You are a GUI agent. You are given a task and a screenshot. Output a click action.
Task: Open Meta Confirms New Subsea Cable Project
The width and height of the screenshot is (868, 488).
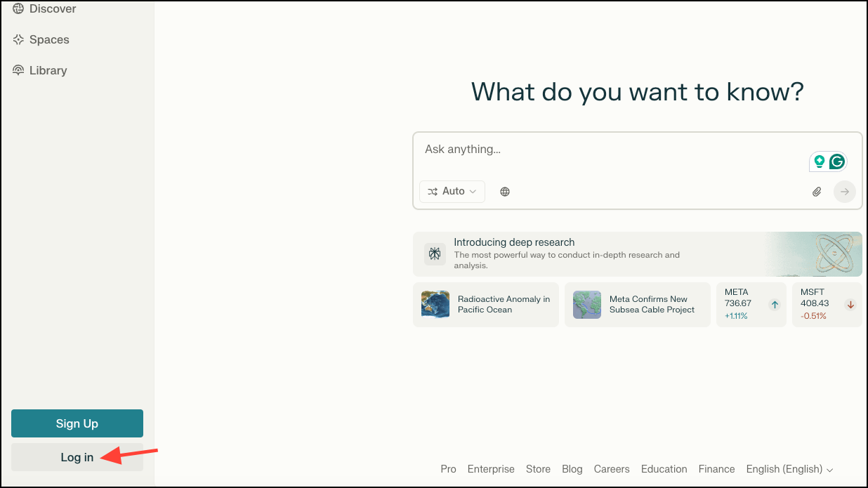pyautogui.click(x=638, y=305)
